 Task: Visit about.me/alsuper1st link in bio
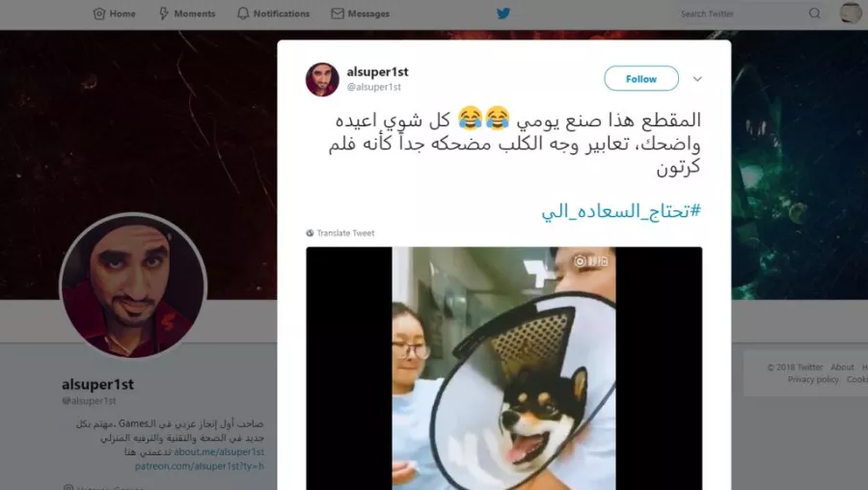[219, 451]
